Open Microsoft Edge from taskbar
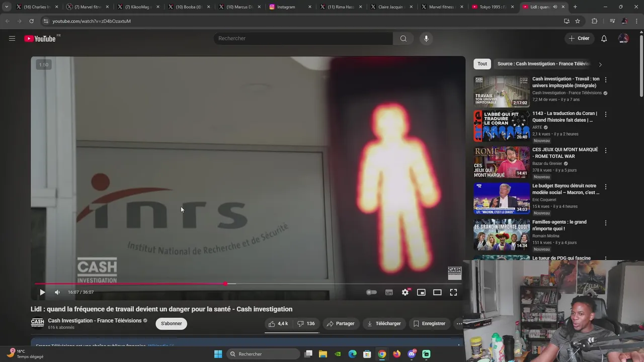This screenshot has height=362, width=644. pyautogui.click(x=353, y=354)
